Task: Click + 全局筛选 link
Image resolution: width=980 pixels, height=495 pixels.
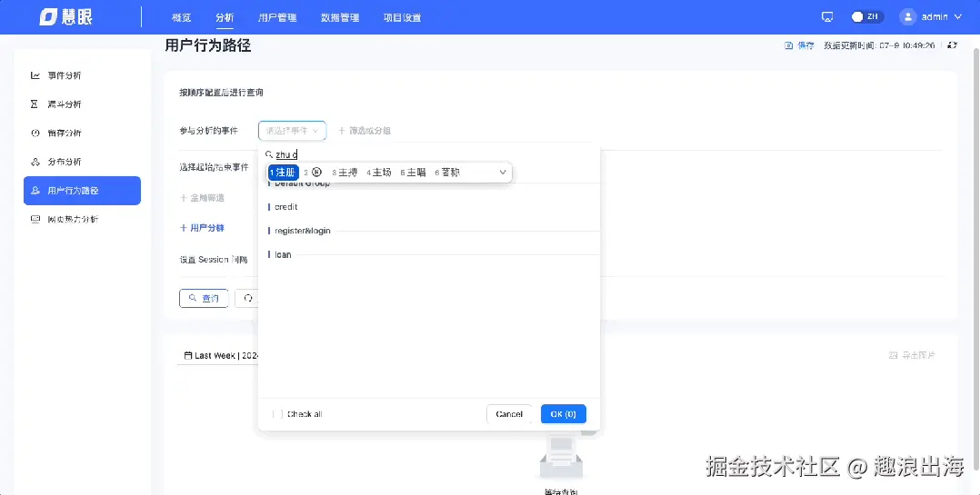Action: click(202, 198)
